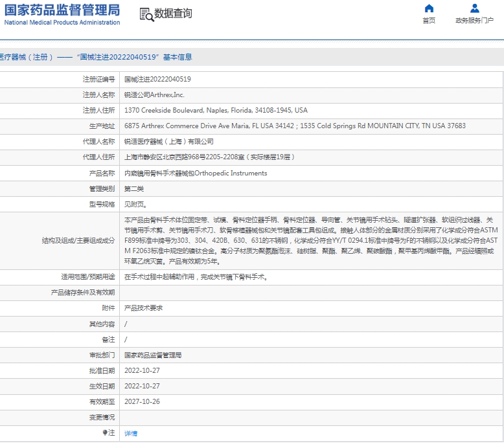Click 锐适医疗器械（上海）有限公司 agent name
Viewport: 504px width, 448px height.
[x=168, y=142]
